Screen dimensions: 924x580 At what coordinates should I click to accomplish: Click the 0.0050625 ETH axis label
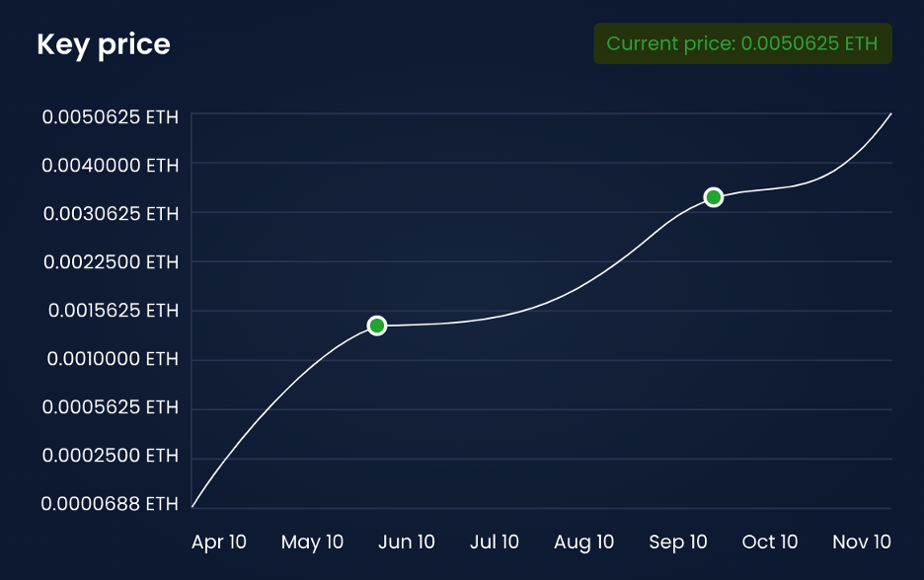coord(111,117)
